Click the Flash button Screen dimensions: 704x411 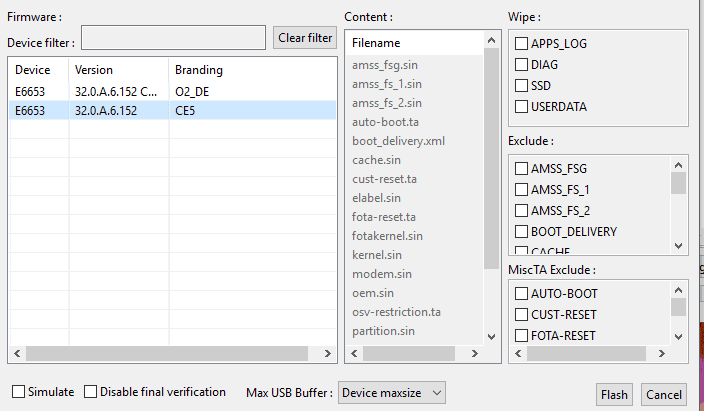(x=614, y=395)
